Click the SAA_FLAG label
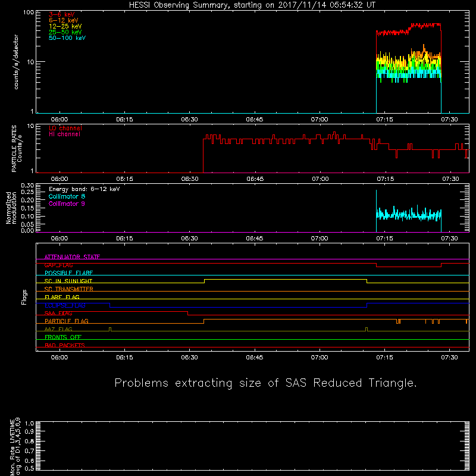Screen dimensions: 476x476 pyautogui.click(x=58, y=314)
